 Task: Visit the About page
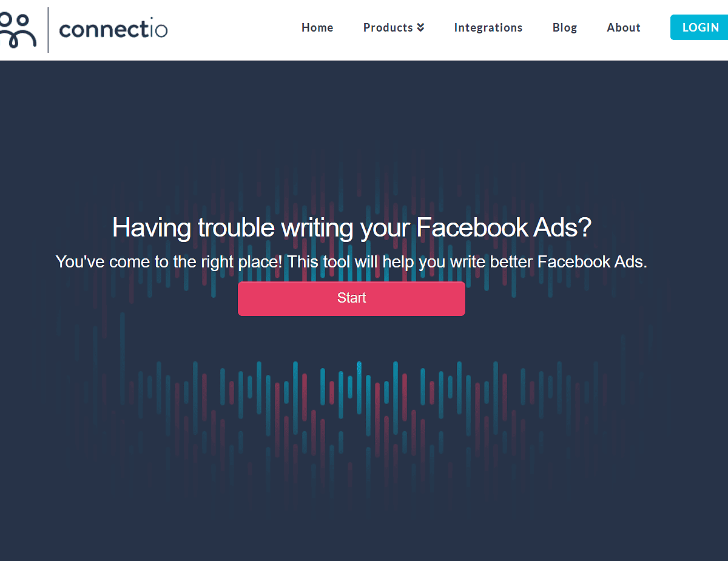click(623, 27)
